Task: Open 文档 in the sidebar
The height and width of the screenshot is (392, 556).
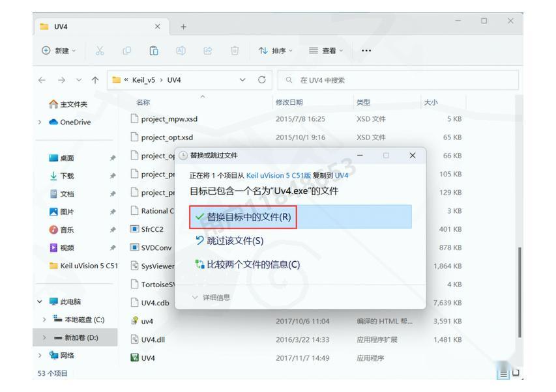Action: click(62, 193)
